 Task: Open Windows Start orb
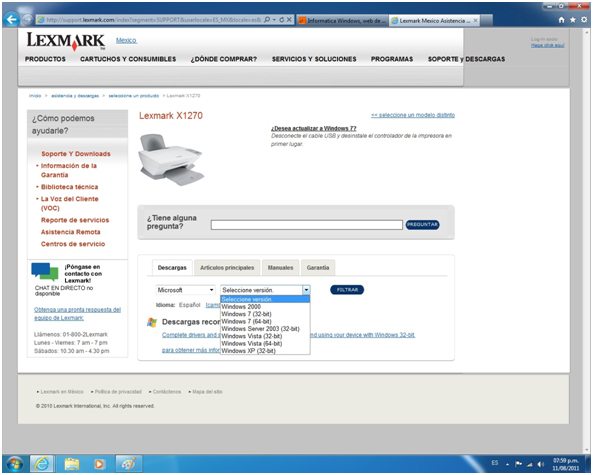(x=15, y=464)
